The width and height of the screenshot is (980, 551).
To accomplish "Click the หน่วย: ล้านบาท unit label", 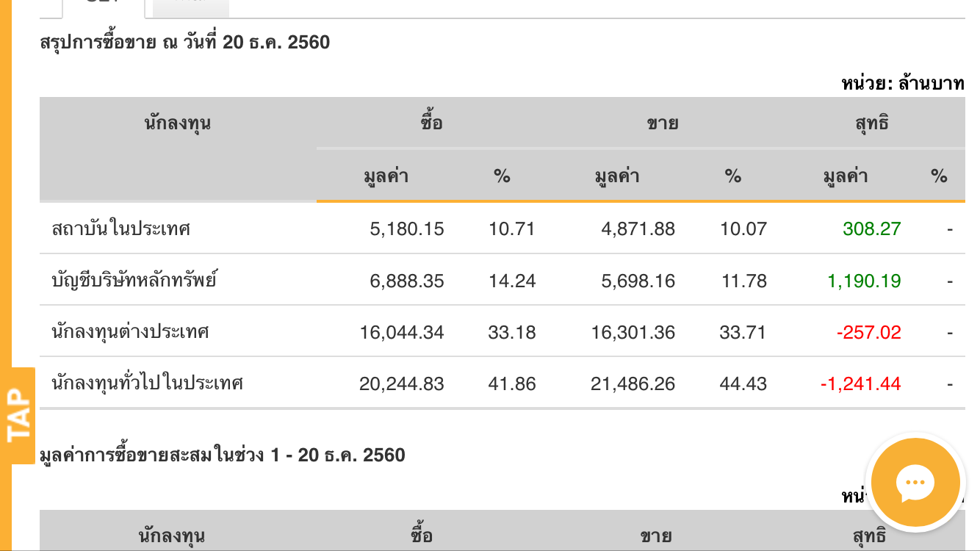I will [903, 84].
